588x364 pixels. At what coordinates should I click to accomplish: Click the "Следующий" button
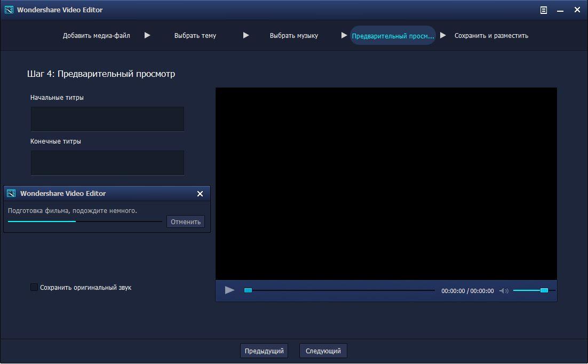click(323, 351)
